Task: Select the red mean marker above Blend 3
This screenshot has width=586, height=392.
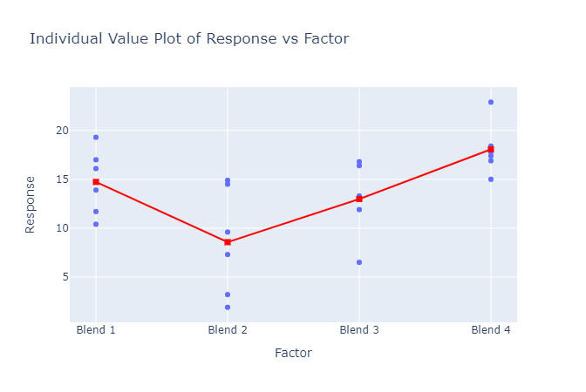Action: [359, 199]
